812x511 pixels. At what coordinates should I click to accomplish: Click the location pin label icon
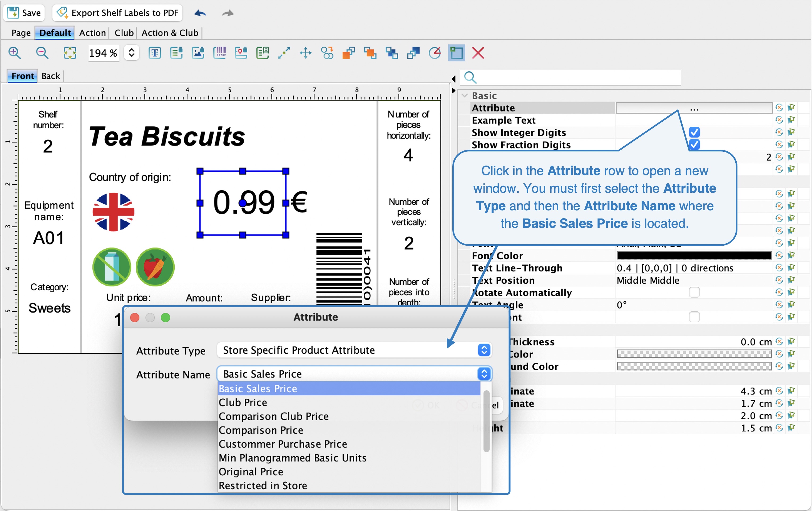point(241,53)
